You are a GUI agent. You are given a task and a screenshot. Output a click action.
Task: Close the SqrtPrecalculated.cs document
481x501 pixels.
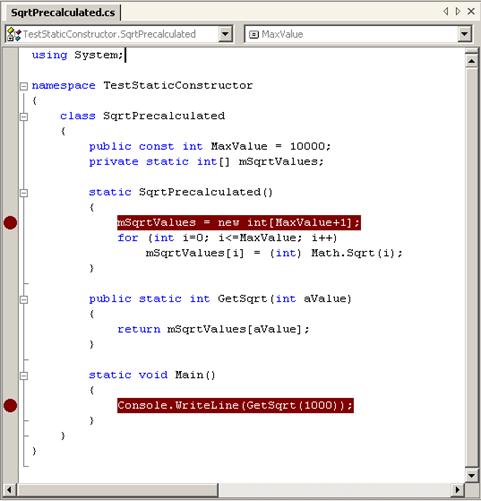471,11
